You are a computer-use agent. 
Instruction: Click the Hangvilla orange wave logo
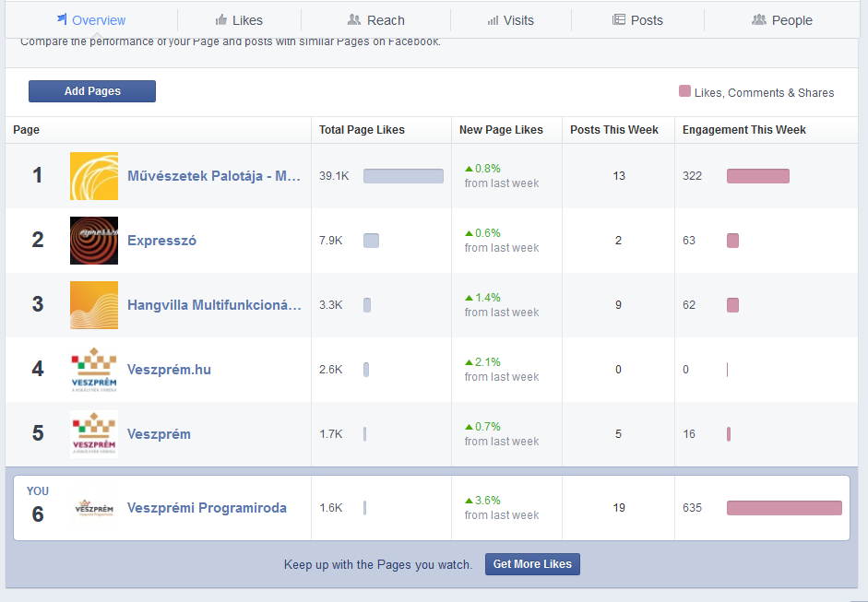94,305
